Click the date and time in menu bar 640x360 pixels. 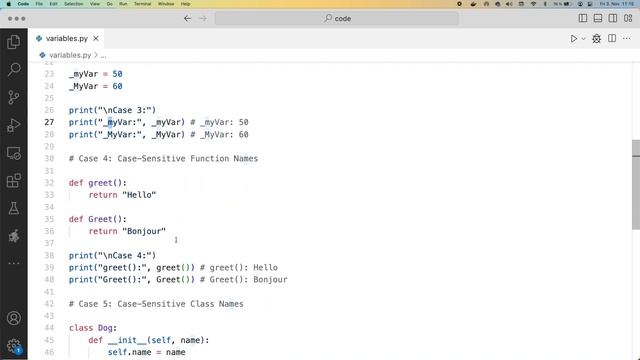click(617, 4)
